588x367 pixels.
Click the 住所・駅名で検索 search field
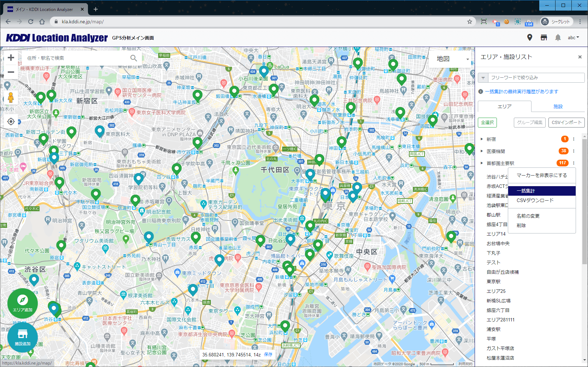point(76,58)
